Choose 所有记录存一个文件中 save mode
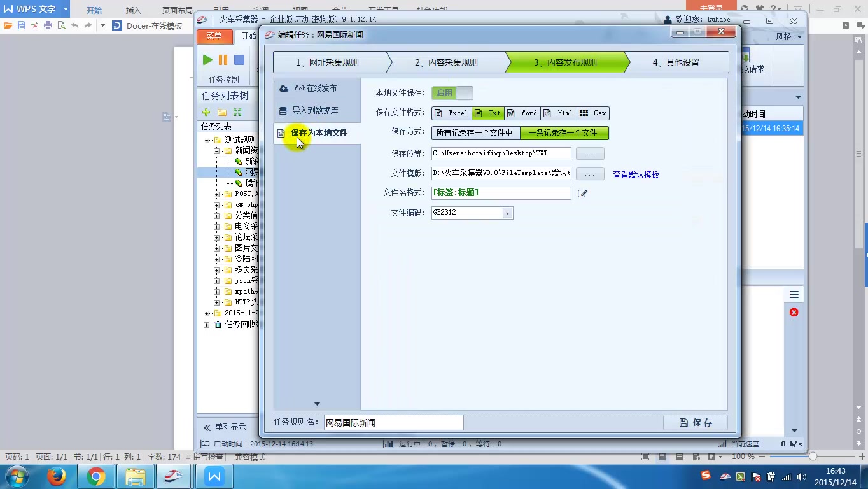The height and width of the screenshot is (489, 868). tap(476, 132)
